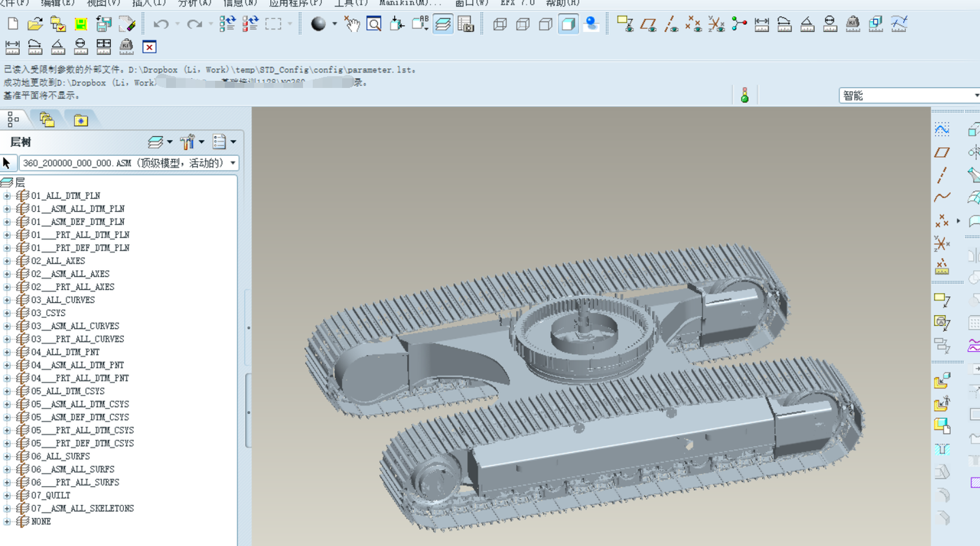The image size is (980, 546).
Task: Toggle datum plane display
Action: pyautogui.click(x=648, y=25)
